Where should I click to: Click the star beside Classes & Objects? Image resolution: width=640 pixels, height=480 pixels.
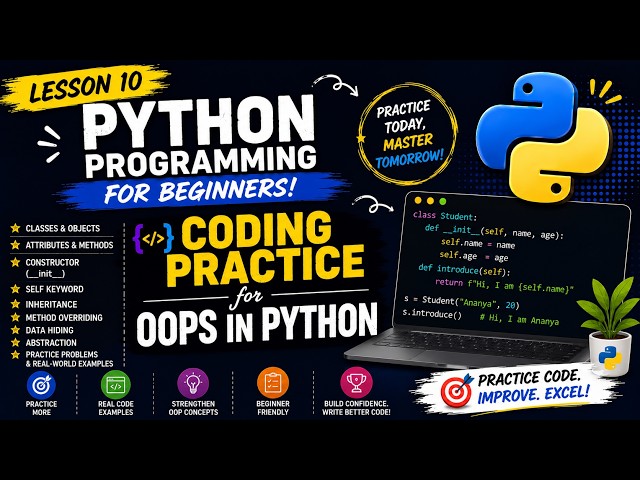coord(16,228)
